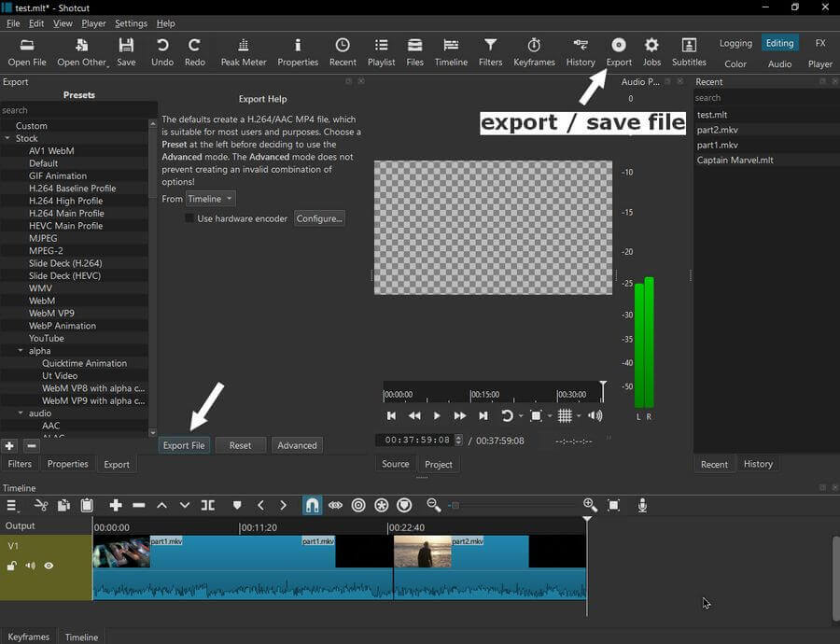Open the From Timeline dropdown

211,199
